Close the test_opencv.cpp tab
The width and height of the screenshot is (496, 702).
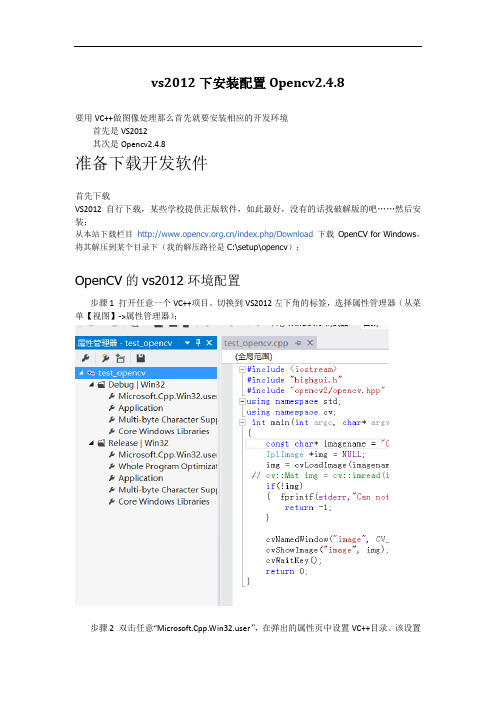310,343
